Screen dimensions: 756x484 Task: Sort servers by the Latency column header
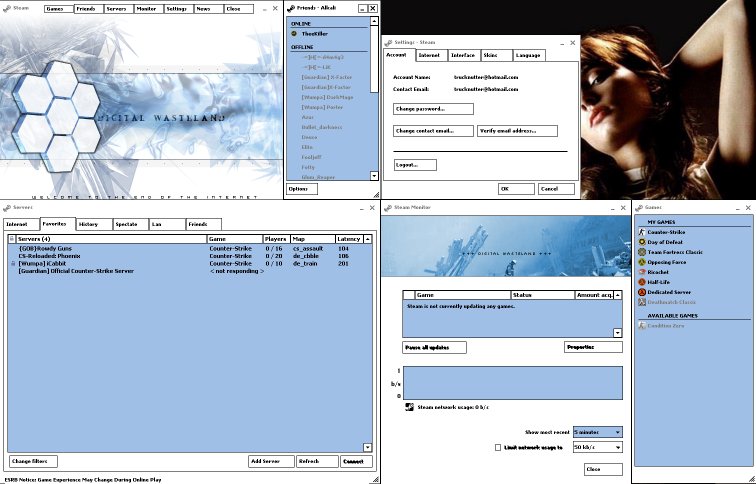coord(349,239)
